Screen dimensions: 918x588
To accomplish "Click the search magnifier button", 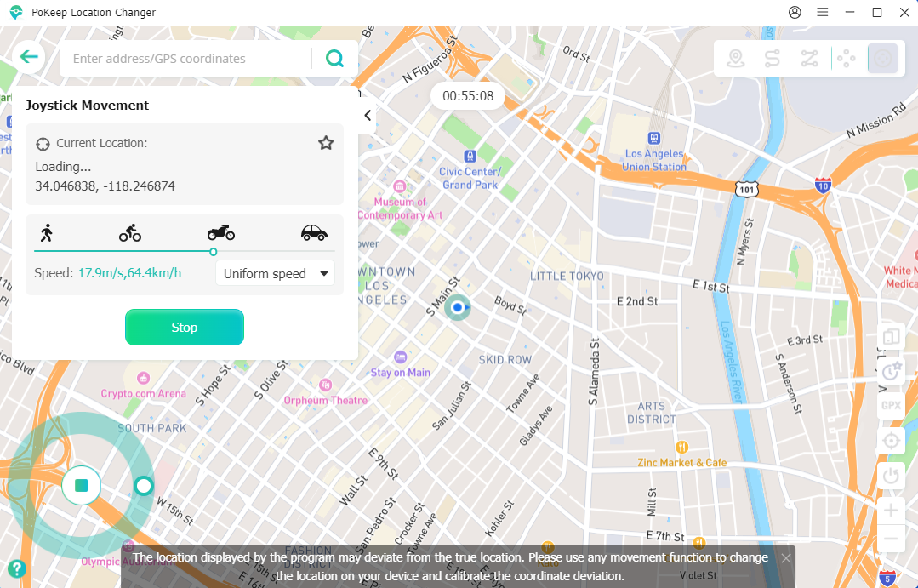I will [x=335, y=59].
